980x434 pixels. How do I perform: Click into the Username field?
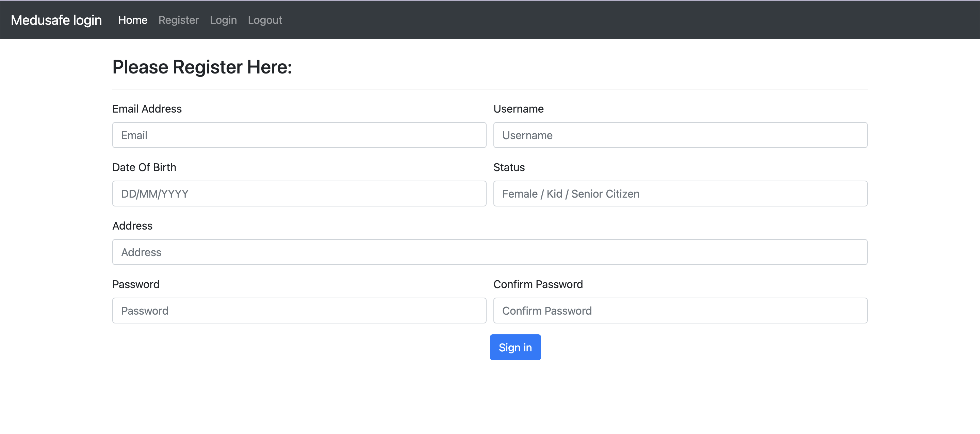680,135
